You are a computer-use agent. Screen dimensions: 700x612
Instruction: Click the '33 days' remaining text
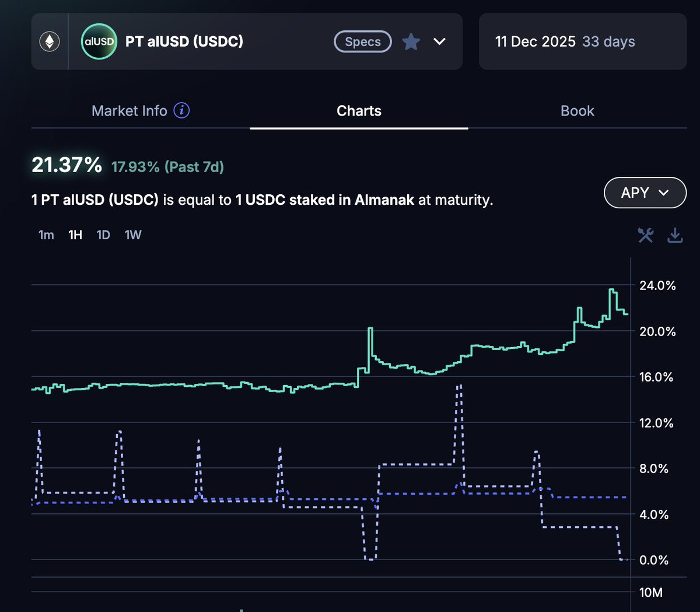pos(608,41)
